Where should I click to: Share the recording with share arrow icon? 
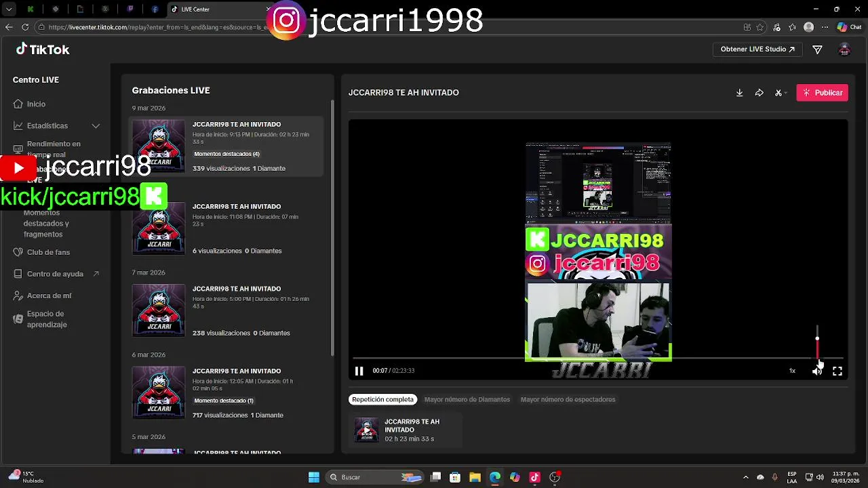[x=759, y=93]
